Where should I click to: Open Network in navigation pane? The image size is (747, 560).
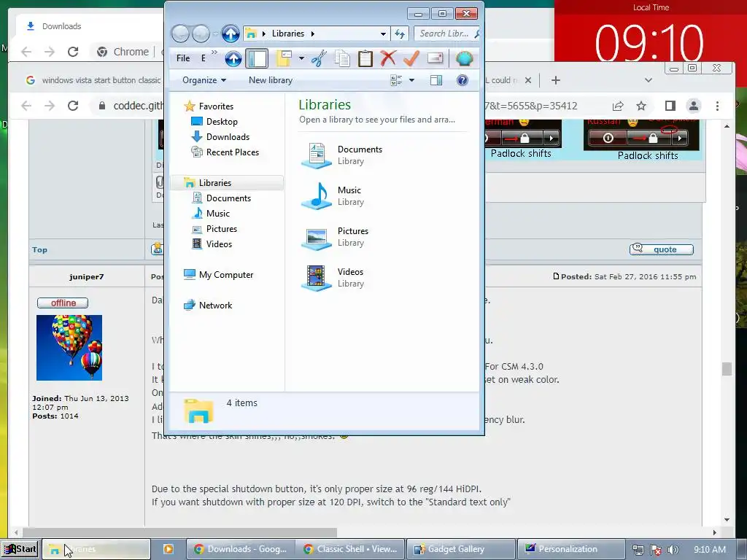pyautogui.click(x=208, y=306)
